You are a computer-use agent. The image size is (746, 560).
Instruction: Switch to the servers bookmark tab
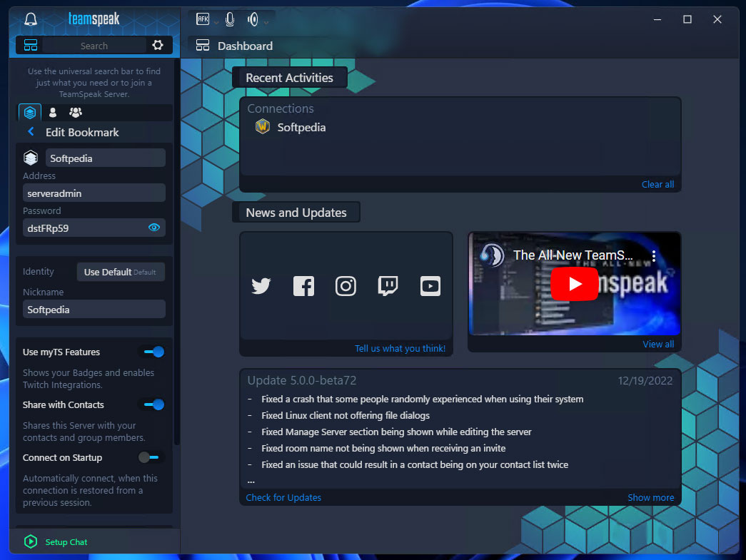[30, 113]
